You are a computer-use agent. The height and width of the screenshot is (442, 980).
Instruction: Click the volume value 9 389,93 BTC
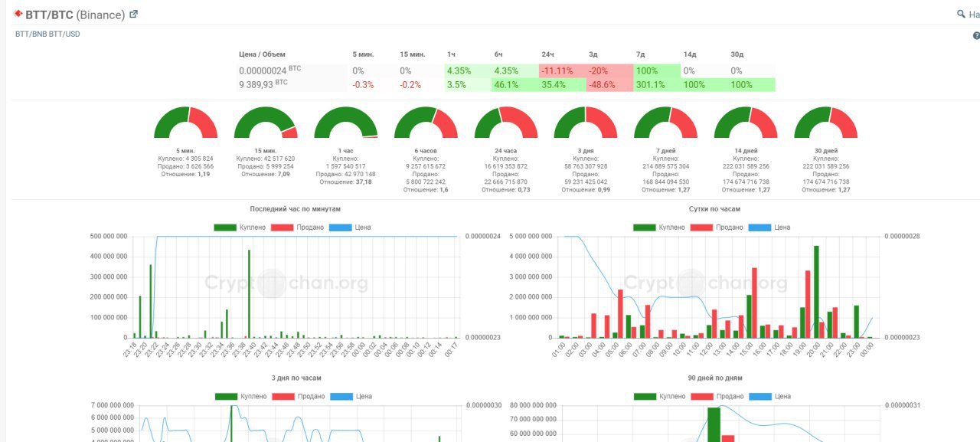(x=263, y=84)
